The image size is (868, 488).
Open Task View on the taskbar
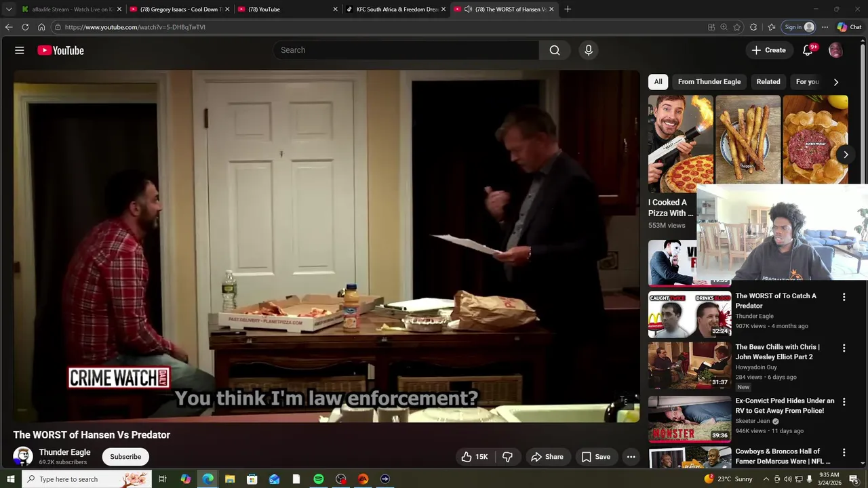click(x=163, y=479)
